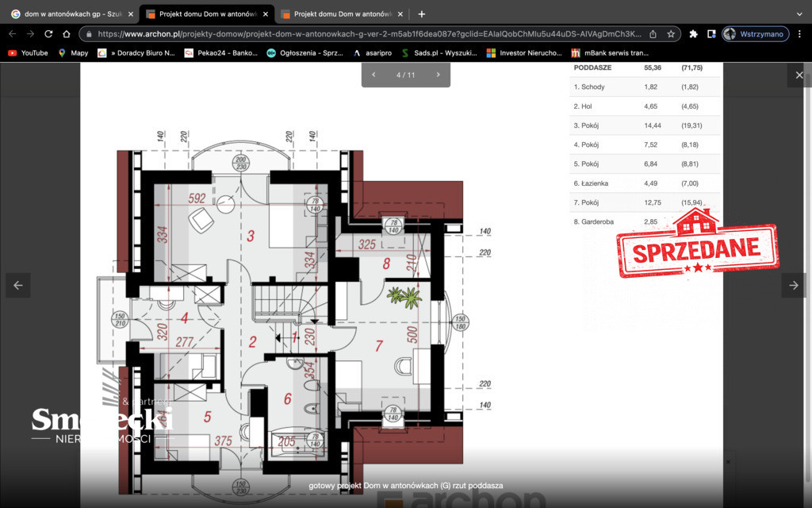This screenshot has width=812, height=508.
Task: Select the '5. Pokój' row with 6,84
Action: tap(645, 164)
